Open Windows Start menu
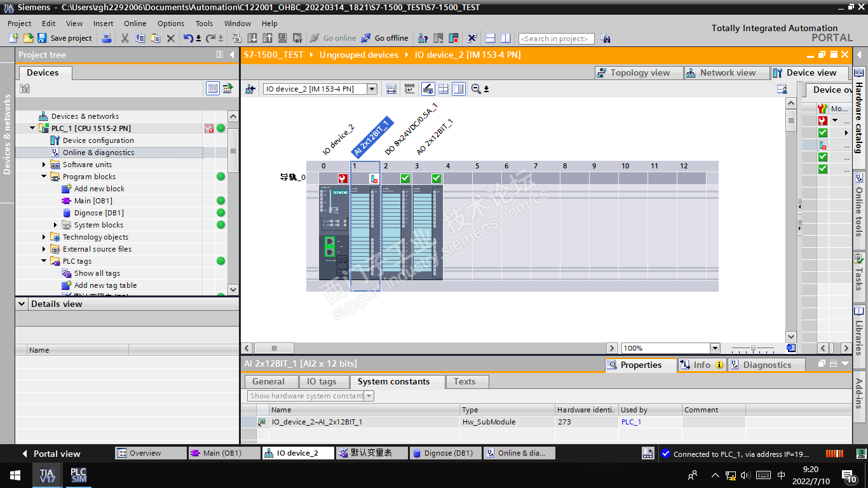This screenshot has height=488, width=868. click(15, 475)
